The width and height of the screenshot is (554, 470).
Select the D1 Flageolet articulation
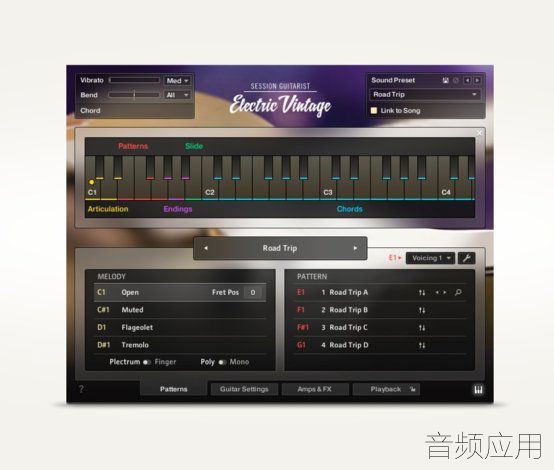180,327
